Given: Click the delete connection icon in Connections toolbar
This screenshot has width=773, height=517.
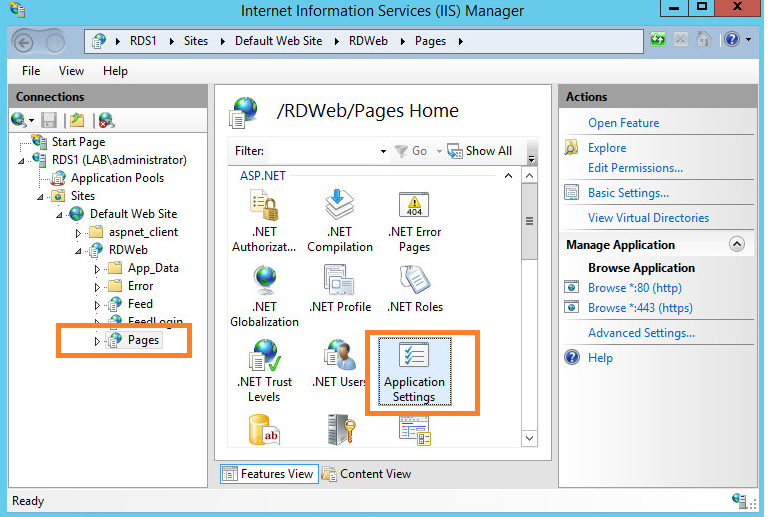Looking at the screenshot, I should (106, 120).
